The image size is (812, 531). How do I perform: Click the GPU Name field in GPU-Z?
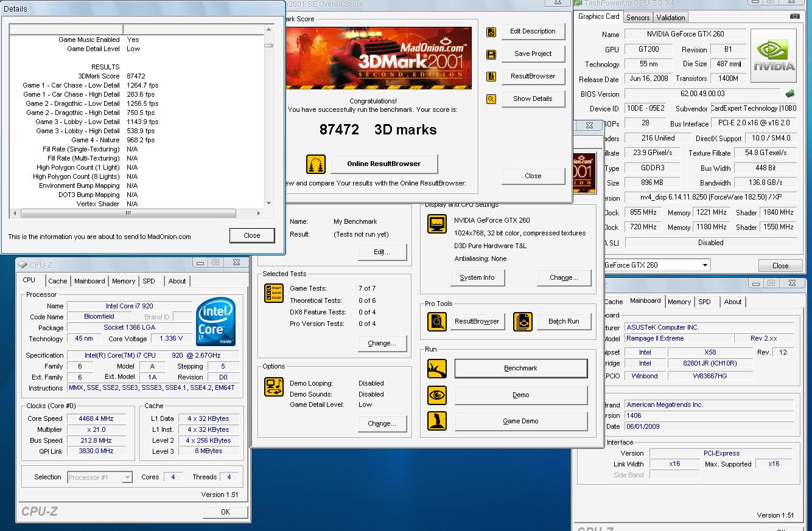click(684, 34)
